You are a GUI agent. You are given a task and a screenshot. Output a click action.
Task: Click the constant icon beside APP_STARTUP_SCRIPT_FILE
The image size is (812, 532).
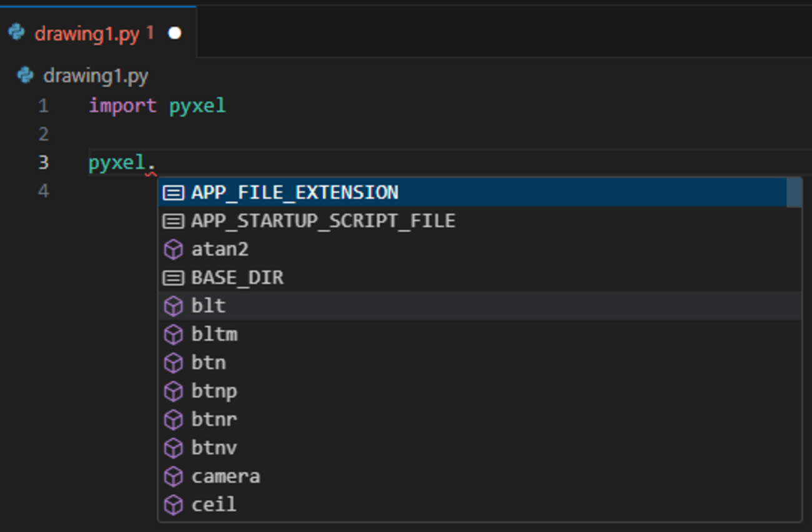coord(173,221)
